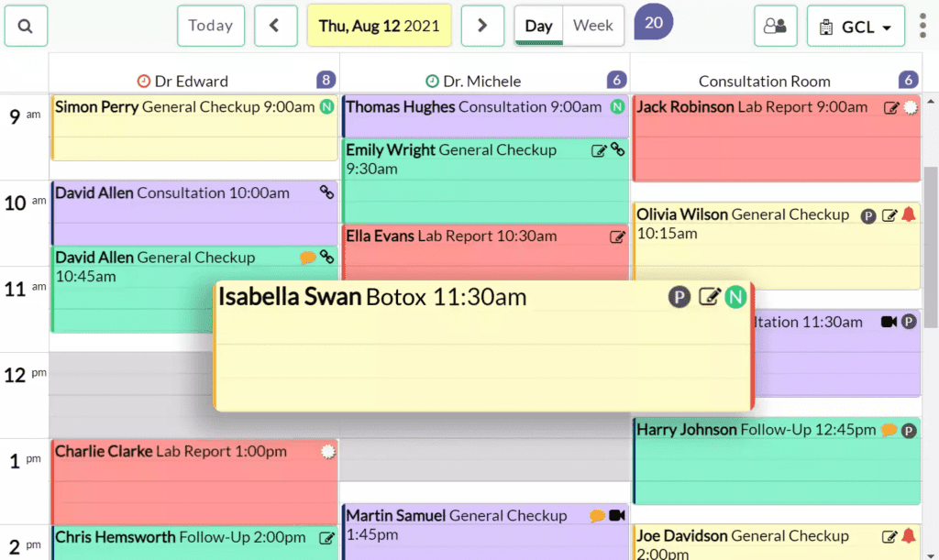The image size is (939, 560).
Task: Click the staff/people icon button
Action: tap(776, 26)
